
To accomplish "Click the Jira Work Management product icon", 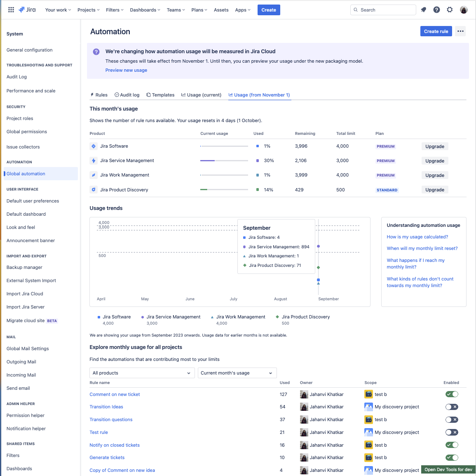I will (94, 175).
